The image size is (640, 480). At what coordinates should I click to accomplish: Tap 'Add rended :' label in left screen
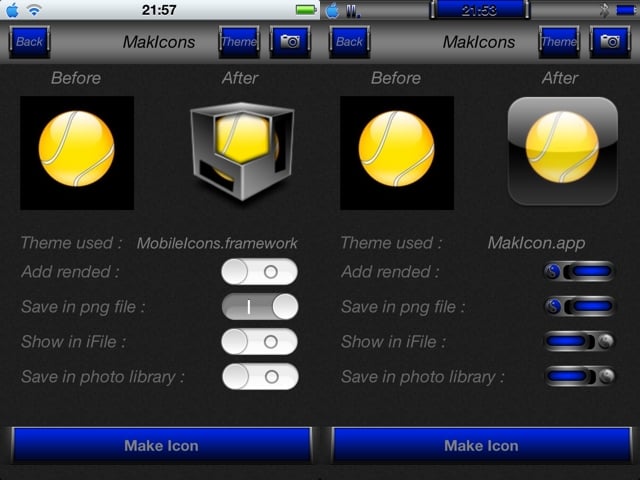(70, 272)
